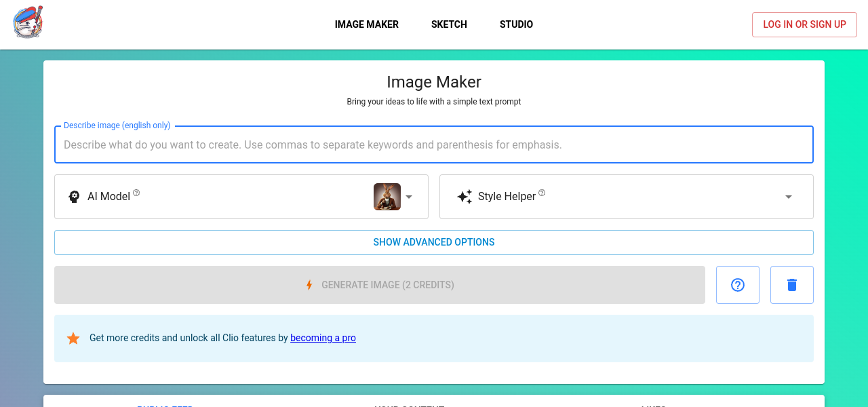
Task: Switch to the Studio section
Action: (x=516, y=24)
